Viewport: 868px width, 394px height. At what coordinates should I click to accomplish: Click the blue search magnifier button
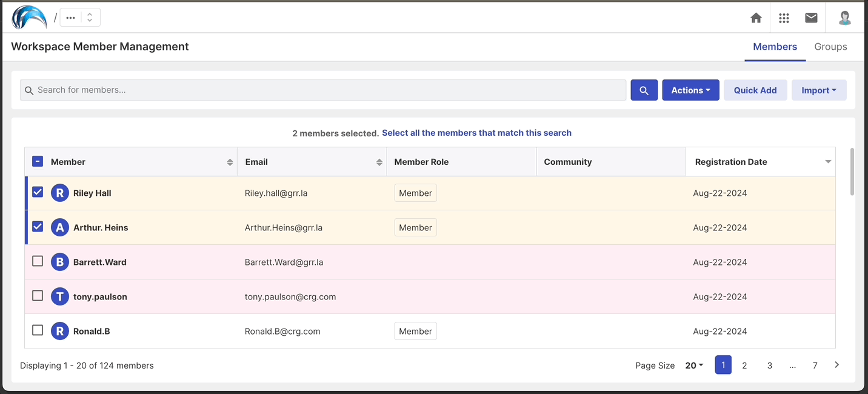point(644,90)
